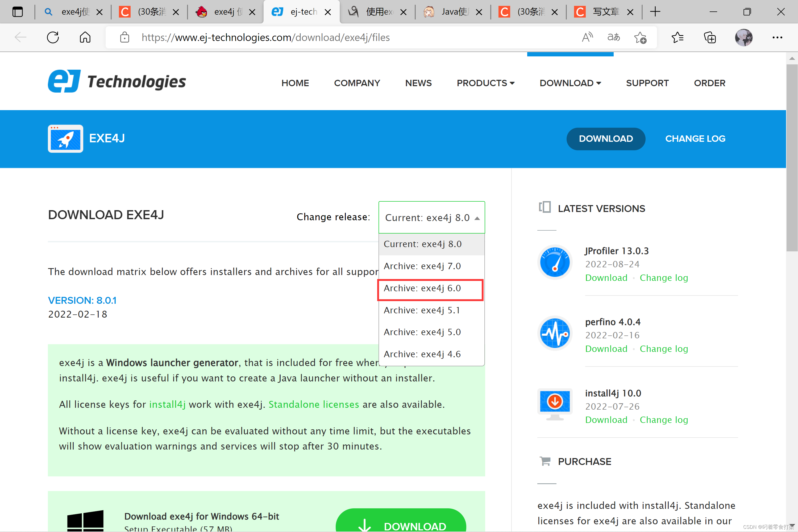The image size is (798, 532).
Task: Click JProfiler Download link
Action: click(606, 278)
